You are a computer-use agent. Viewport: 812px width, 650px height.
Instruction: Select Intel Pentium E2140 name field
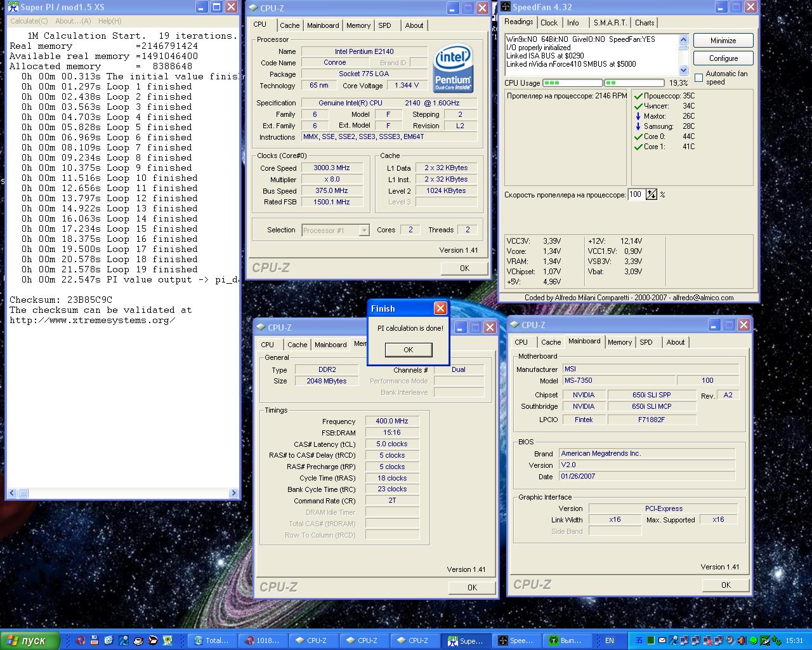coord(364,51)
